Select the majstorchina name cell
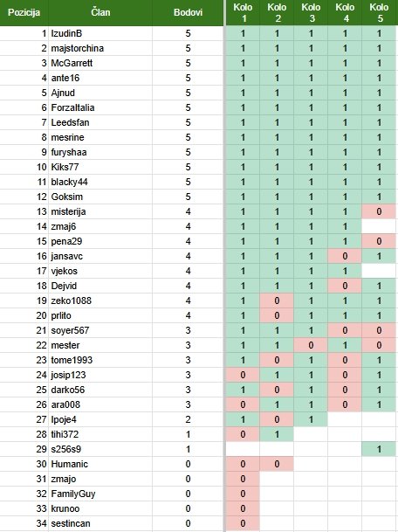This screenshot has height=532, width=398. [100, 48]
